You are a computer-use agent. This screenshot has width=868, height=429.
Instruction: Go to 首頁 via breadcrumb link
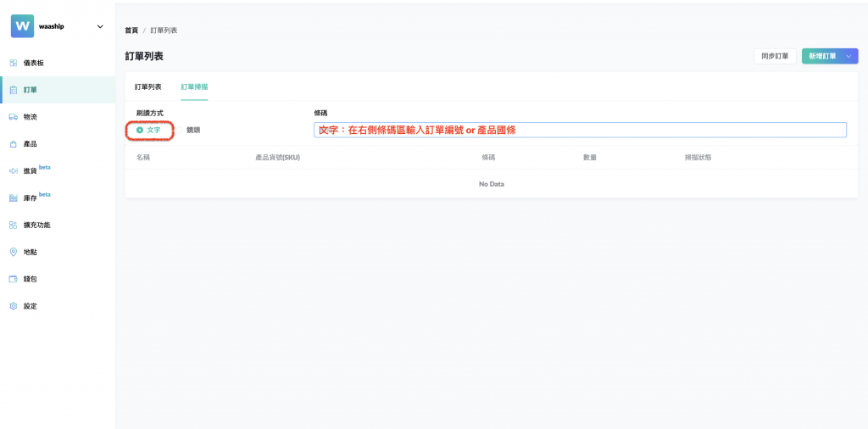click(131, 31)
